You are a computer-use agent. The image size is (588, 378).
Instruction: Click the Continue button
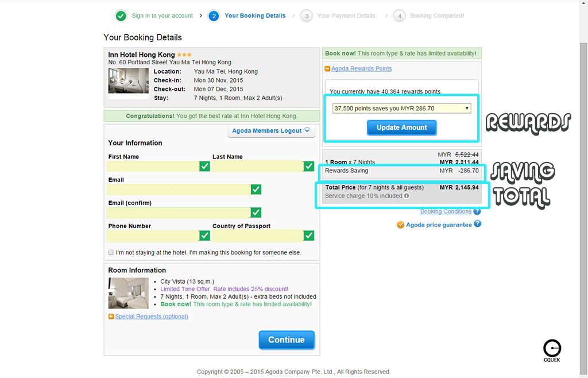pyautogui.click(x=287, y=340)
